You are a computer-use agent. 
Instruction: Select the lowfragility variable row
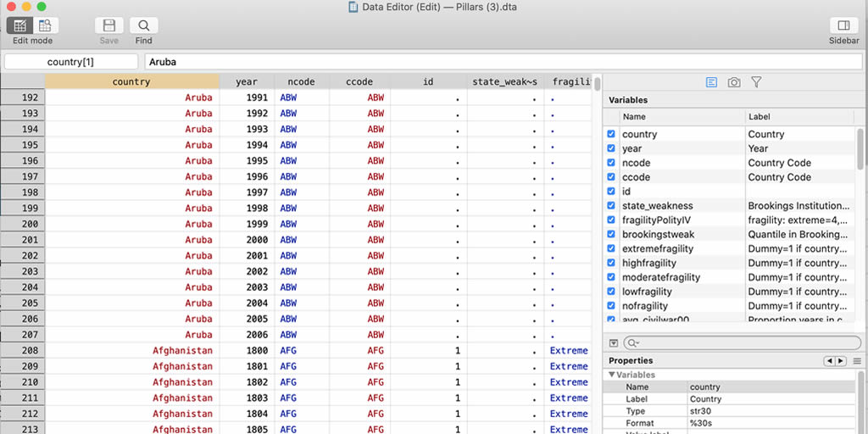click(730, 292)
